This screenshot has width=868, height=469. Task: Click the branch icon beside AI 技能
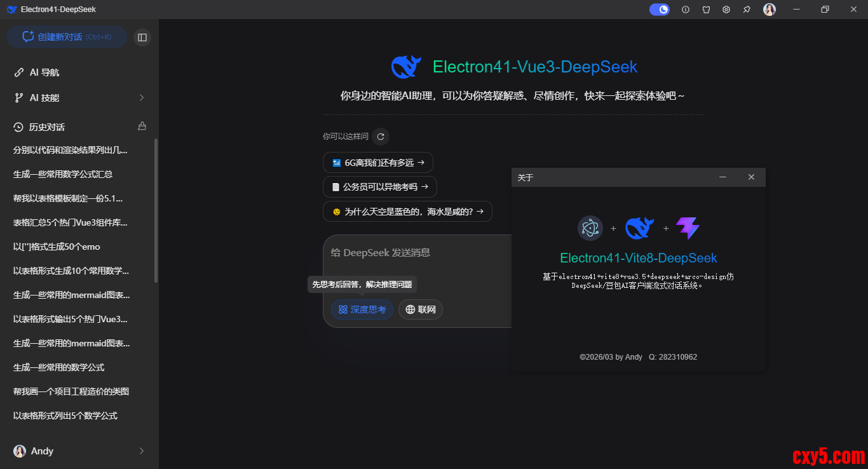pyautogui.click(x=19, y=98)
